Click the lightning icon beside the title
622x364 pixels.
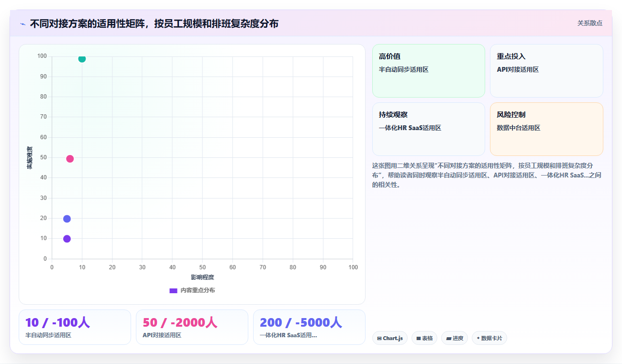coord(22,24)
